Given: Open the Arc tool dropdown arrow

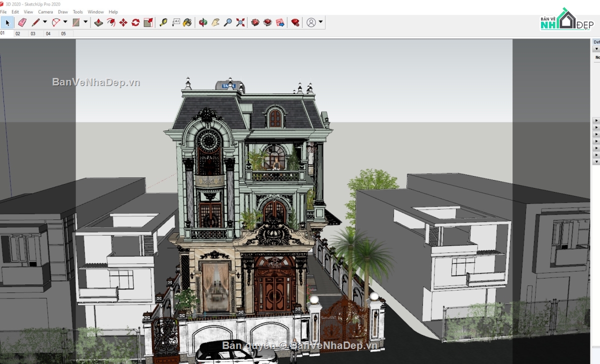Looking at the screenshot, I should click(65, 22).
